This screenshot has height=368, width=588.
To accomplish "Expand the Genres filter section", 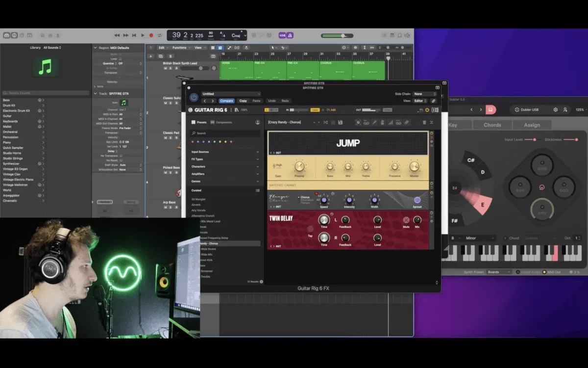I will pyautogui.click(x=225, y=182).
